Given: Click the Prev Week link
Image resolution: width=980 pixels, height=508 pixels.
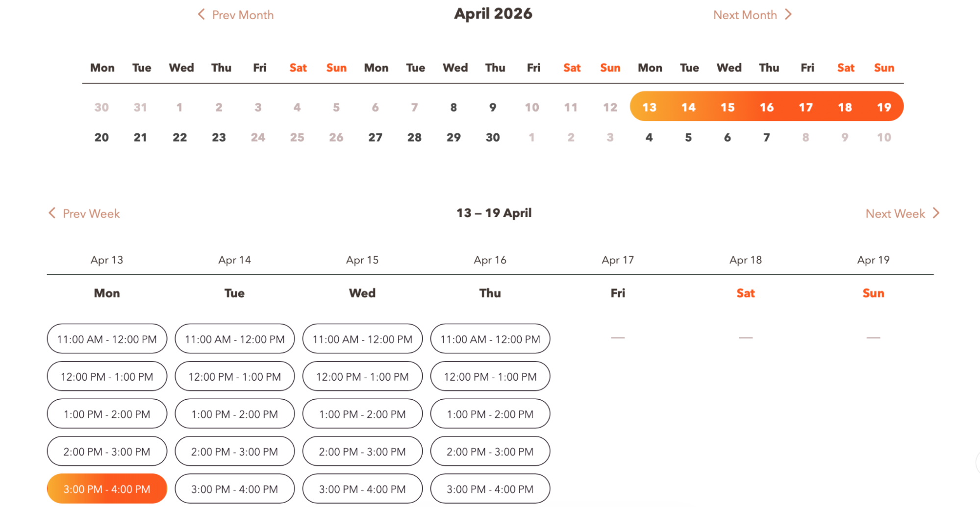Looking at the screenshot, I should (91, 213).
